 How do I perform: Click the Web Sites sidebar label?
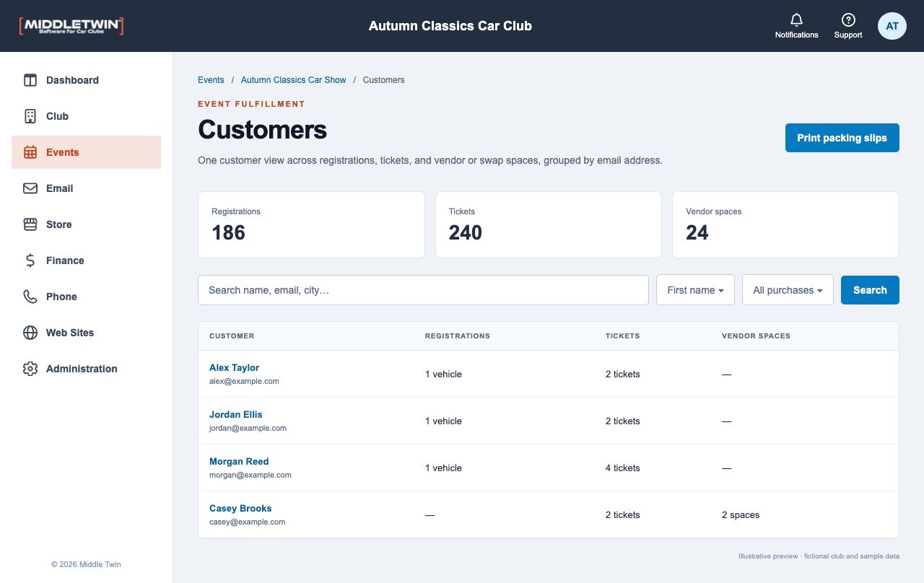[70, 333]
